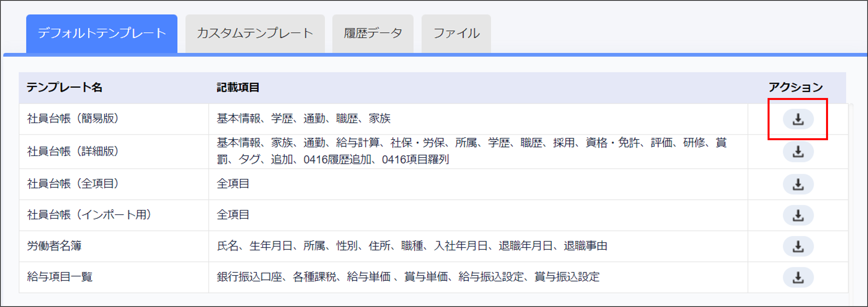The width and height of the screenshot is (868, 307).
Task: Click the 記載項目 column header
Action: pos(239,87)
